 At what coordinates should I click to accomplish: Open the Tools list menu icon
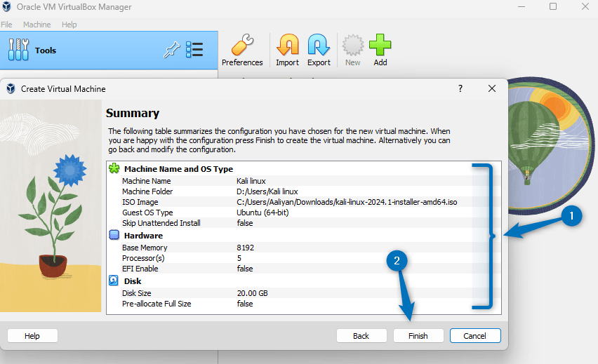194,50
